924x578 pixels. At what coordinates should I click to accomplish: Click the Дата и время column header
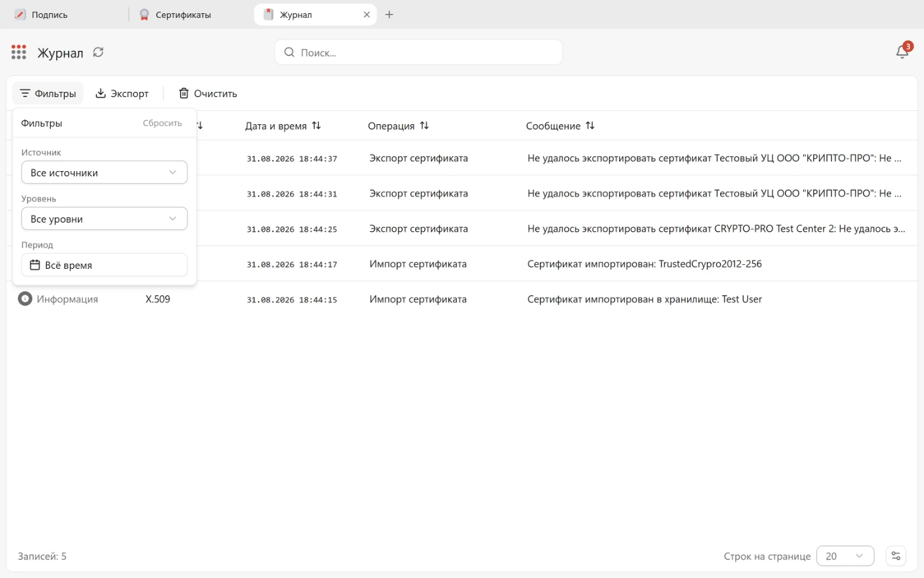[x=276, y=126]
